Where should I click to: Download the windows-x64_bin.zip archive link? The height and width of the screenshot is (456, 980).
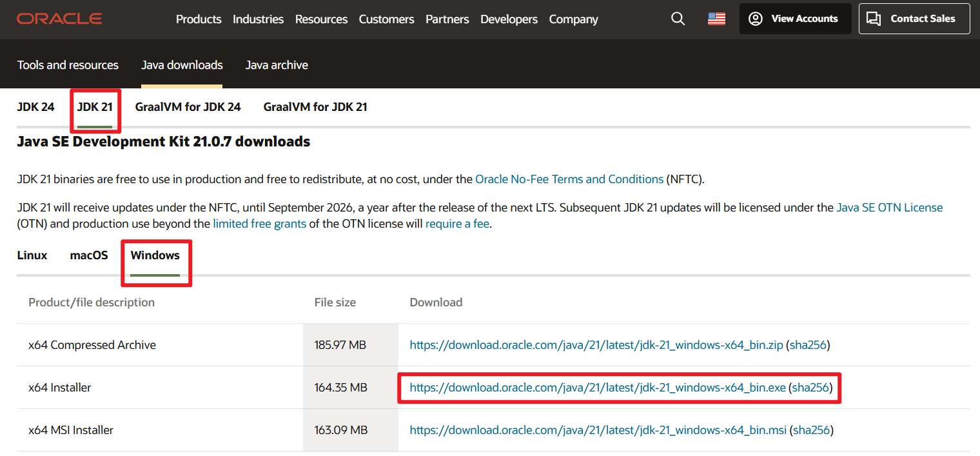pyautogui.click(x=596, y=345)
